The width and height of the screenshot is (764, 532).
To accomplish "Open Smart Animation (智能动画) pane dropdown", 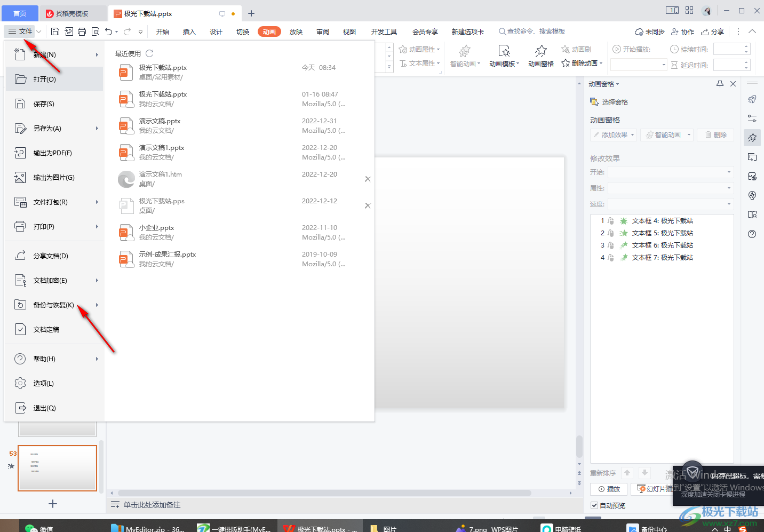I will tap(667, 134).
